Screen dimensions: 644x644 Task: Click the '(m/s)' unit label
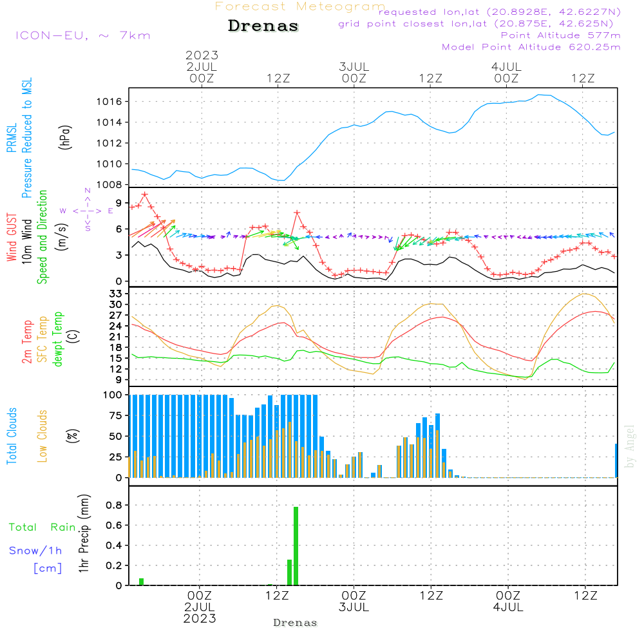coord(62,237)
